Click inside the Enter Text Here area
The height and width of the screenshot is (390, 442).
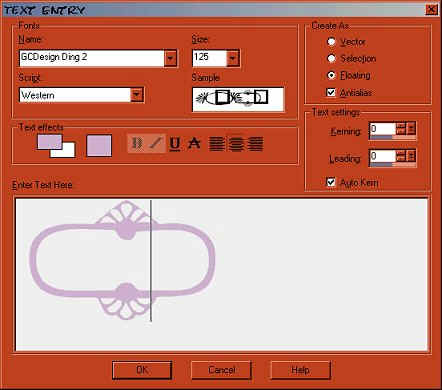tap(221, 274)
